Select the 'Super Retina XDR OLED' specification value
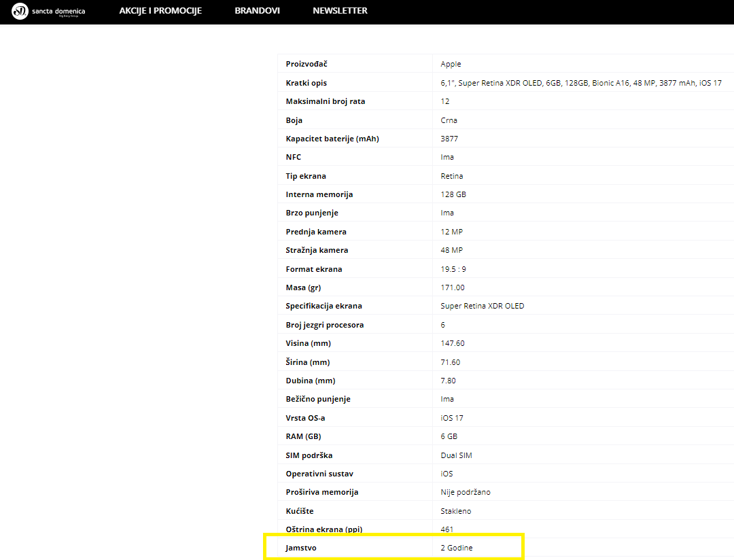The height and width of the screenshot is (560, 734). [x=482, y=306]
